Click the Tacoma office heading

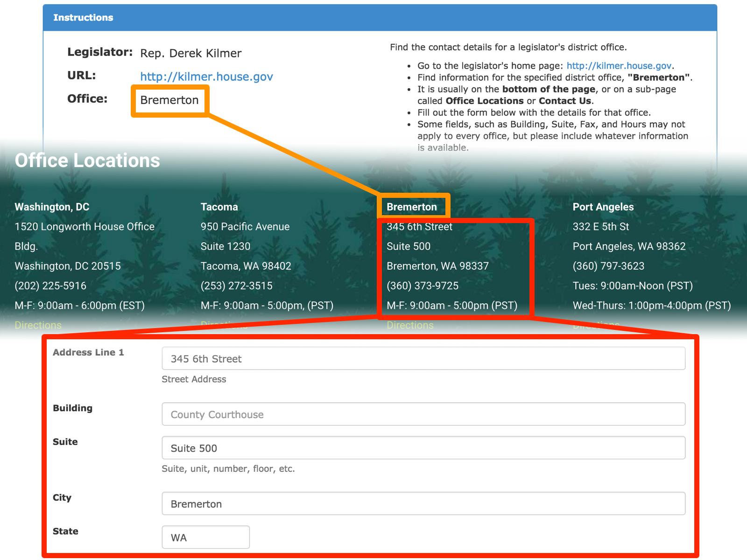(219, 207)
